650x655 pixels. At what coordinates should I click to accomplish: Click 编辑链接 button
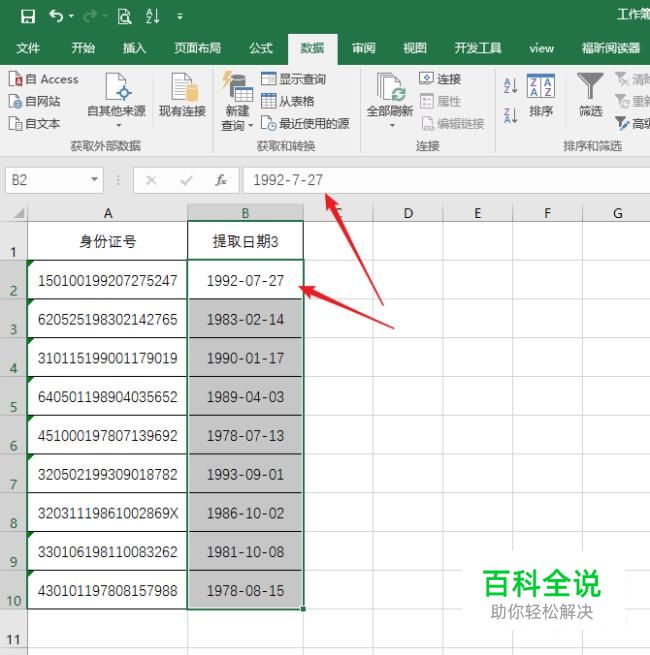[452, 124]
